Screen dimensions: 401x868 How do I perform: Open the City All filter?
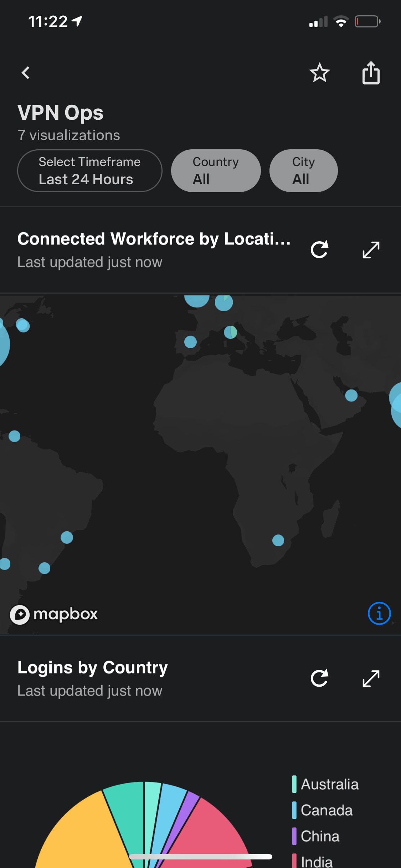(x=304, y=171)
